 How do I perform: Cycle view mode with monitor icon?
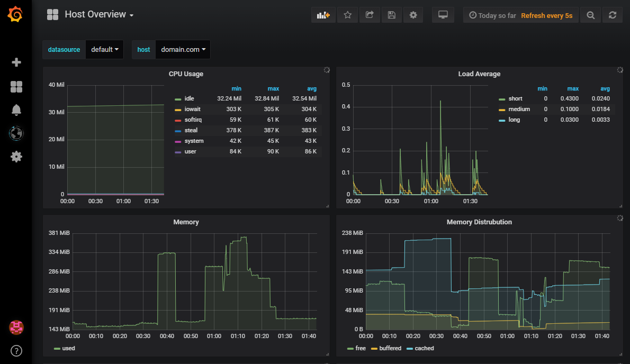point(443,15)
